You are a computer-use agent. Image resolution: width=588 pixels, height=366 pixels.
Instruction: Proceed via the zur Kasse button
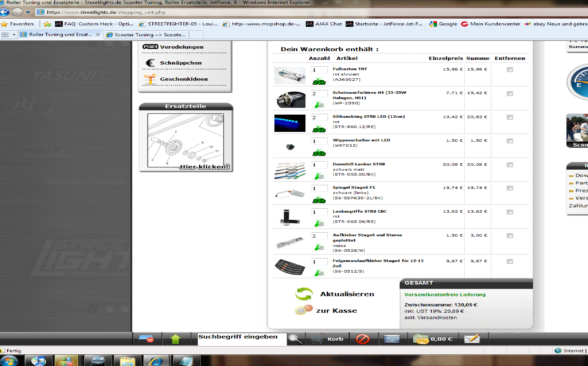coord(337,311)
